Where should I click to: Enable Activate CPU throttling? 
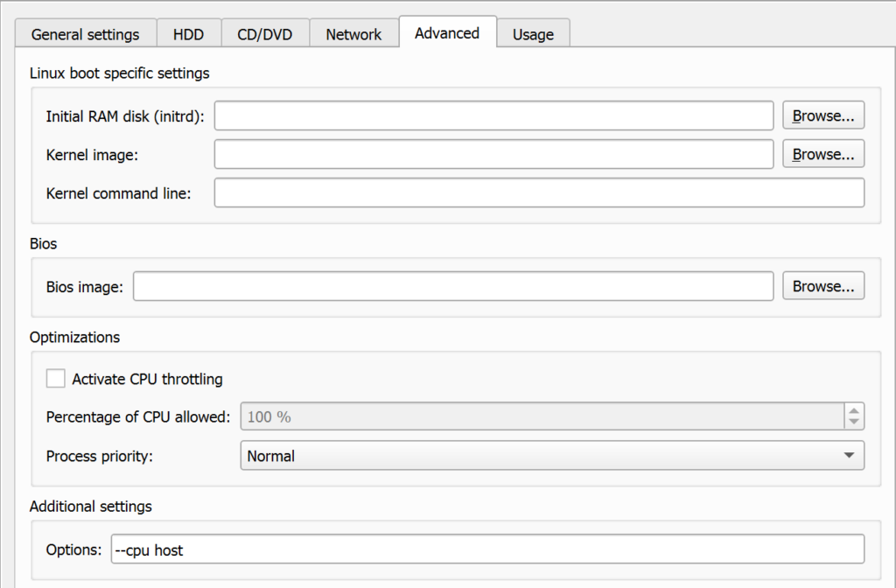point(56,378)
